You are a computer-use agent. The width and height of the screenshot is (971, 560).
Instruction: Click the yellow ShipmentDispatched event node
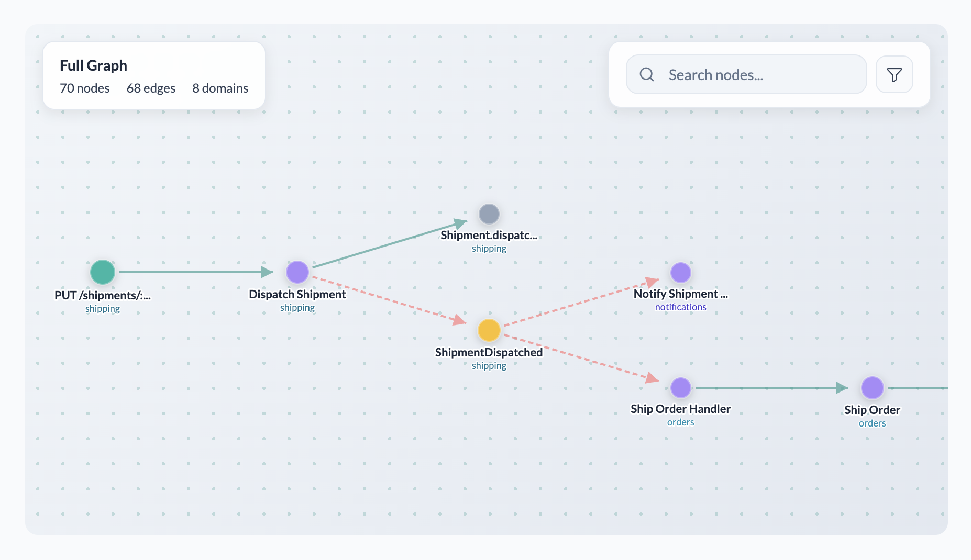(x=489, y=330)
